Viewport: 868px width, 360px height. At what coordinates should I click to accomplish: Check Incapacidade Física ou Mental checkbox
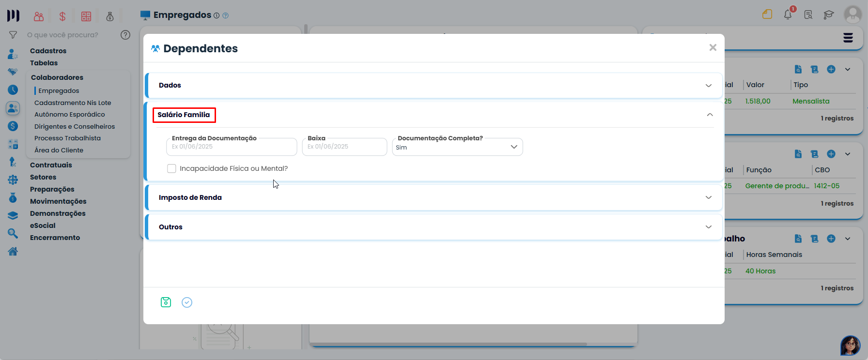(171, 168)
